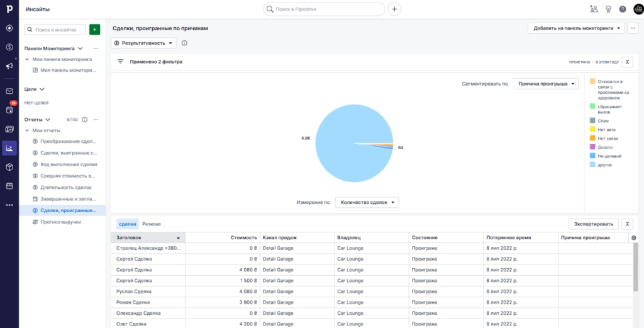Open Прогноз выручки report
The height and width of the screenshot is (328, 644).
pos(57,222)
